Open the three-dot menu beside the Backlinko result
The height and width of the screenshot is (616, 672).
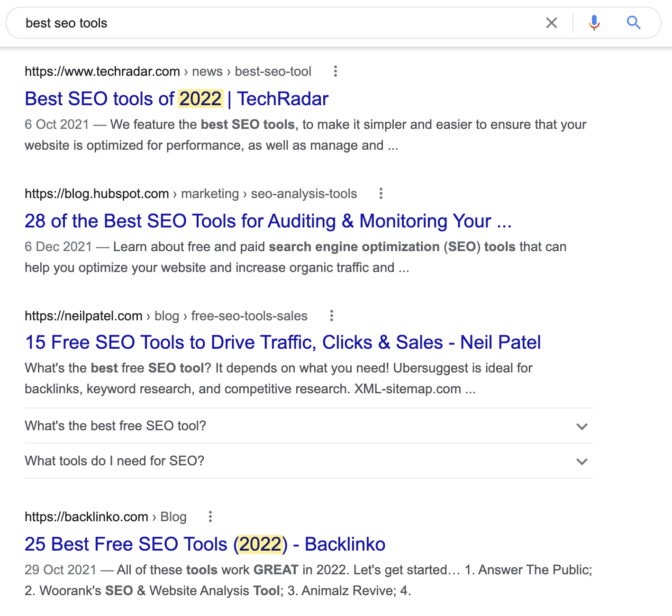coord(210,516)
